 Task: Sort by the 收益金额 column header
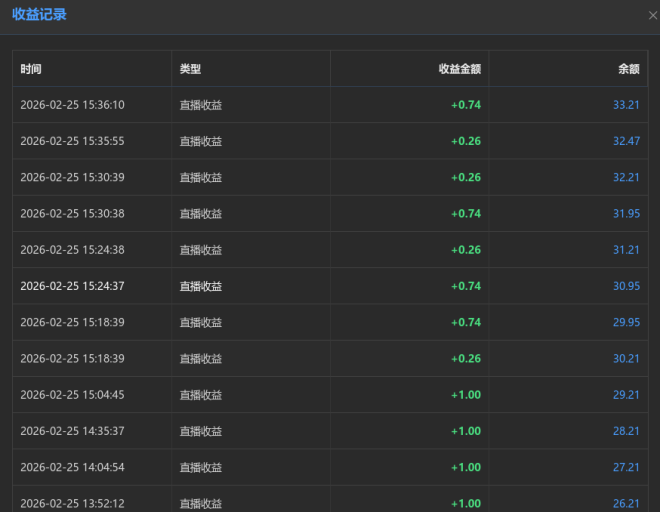(459, 69)
